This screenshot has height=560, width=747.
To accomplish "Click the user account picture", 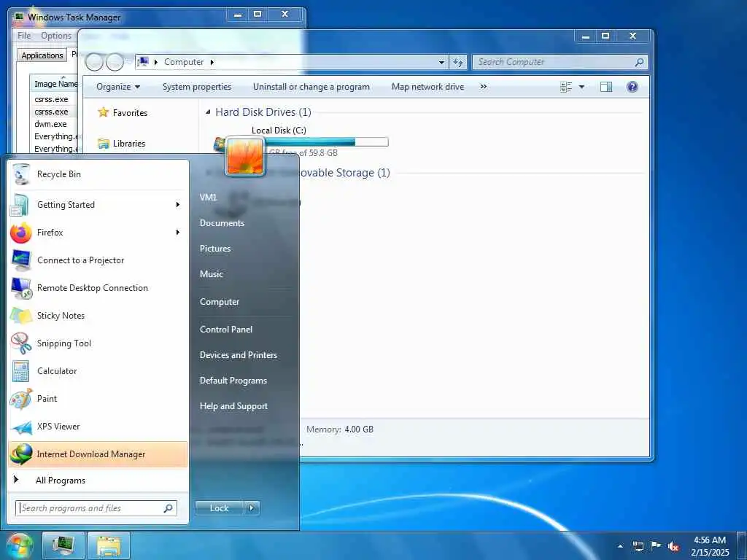I will point(245,156).
